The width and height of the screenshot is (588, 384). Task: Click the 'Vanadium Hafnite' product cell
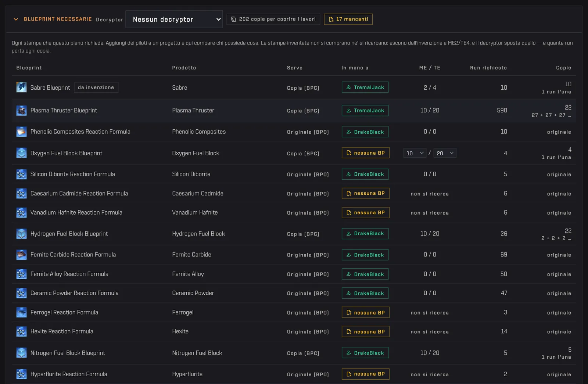click(195, 212)
